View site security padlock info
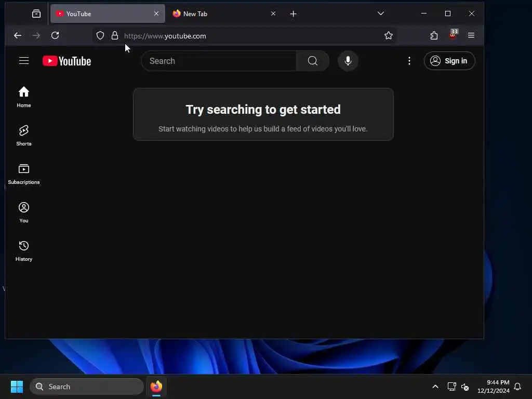This screenshot has width=532, height=399. click(x=115, y=36)
